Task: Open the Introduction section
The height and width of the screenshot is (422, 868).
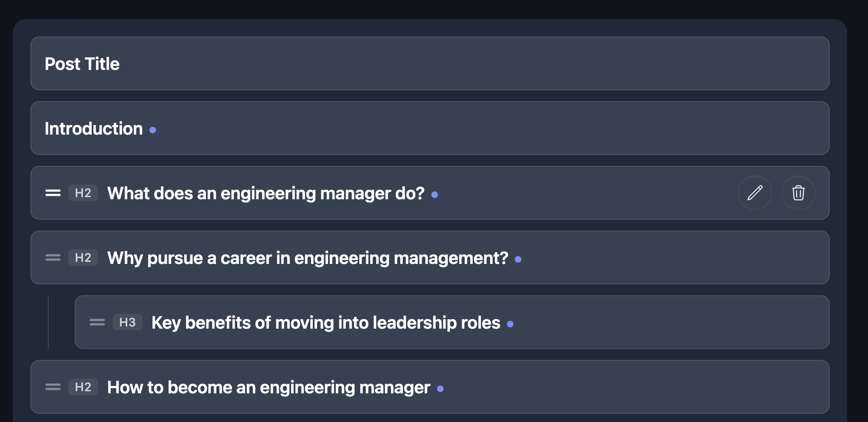Action: 430,128
